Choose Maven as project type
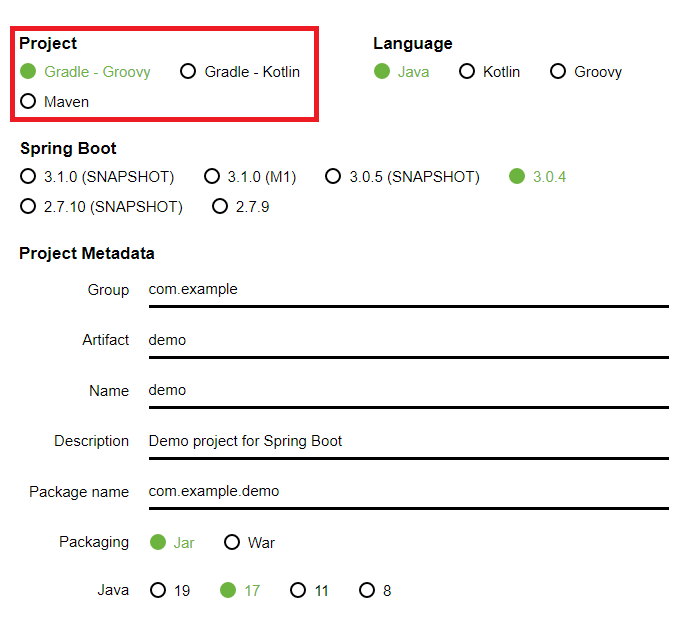Viewport: 695px width, 628px height. [55, 101]
